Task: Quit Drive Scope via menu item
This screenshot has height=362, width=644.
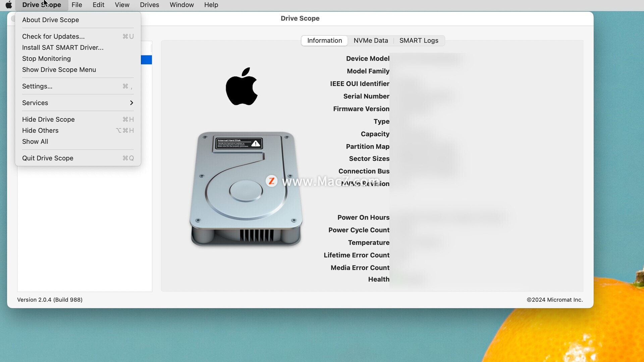Action: tap(48, 158)
